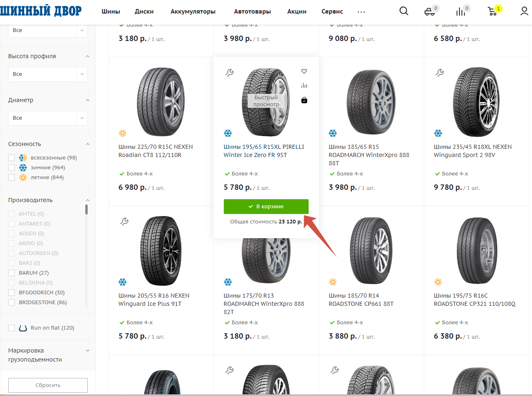Open the comparison bars icon in header
Screen dimensions: 532x396
[x=461, y=11]
